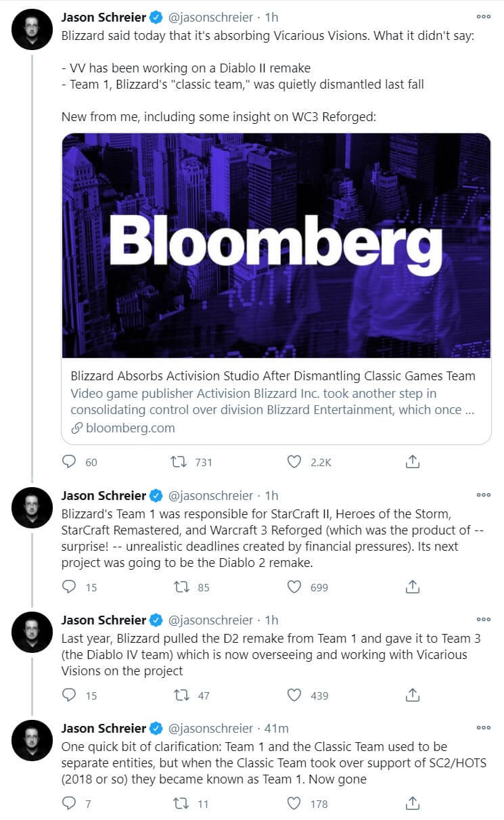The height and width of the screenshot is (820, 504).
Task: Open Jason Schreier's profile from the first tweet
Action: tap(104, 17)
